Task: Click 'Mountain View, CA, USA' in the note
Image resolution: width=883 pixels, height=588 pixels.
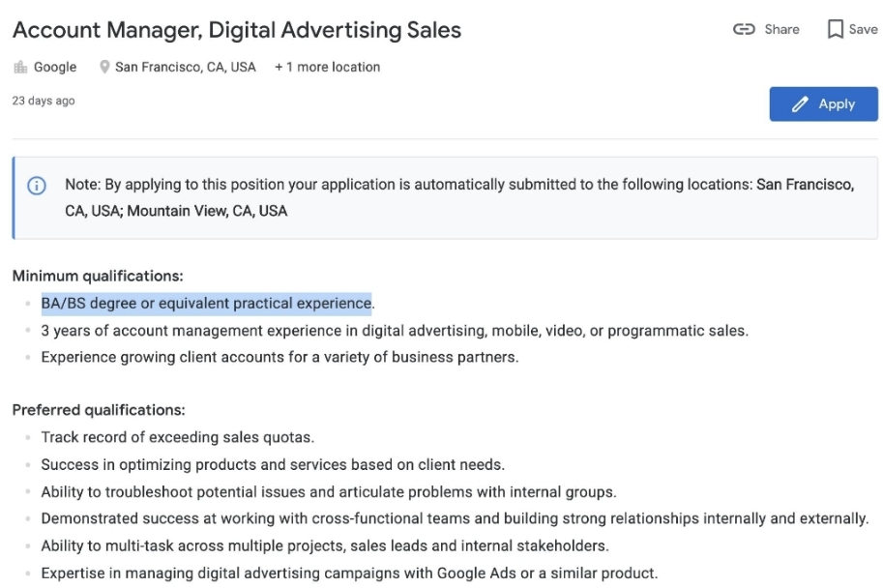Action: tap(207, 211)
